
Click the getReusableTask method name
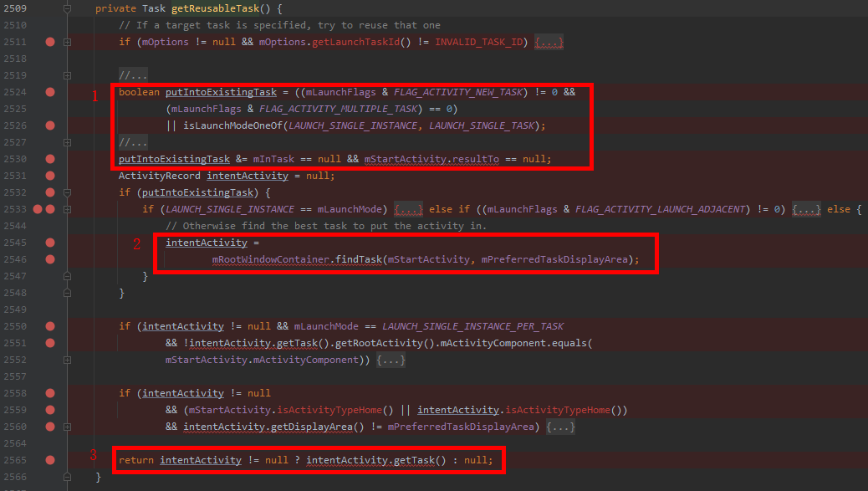[216, 8]
